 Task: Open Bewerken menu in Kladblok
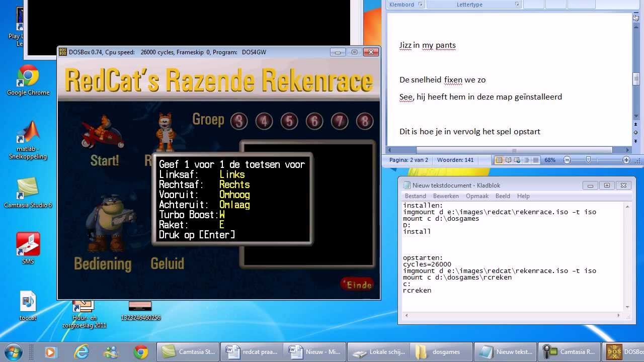446,196
